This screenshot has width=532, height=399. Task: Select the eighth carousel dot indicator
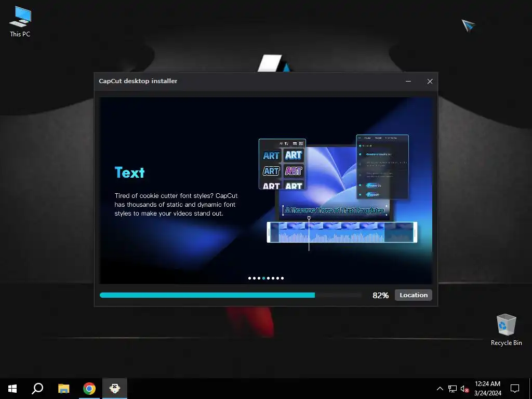click(x=282, y=278)
